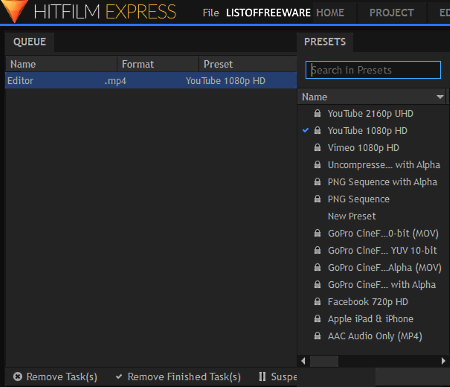This screenshot has height=387, width=450.
Task: Click lock icon beside YouTube 2160p UHD
Action: pyautogui.click(x=317, y=113)
